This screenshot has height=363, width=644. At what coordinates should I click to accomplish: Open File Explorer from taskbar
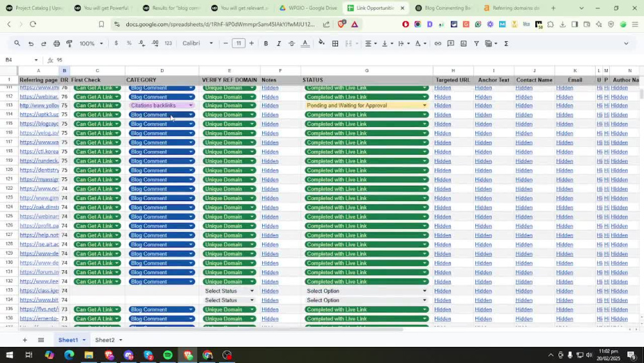coord(89,355)
